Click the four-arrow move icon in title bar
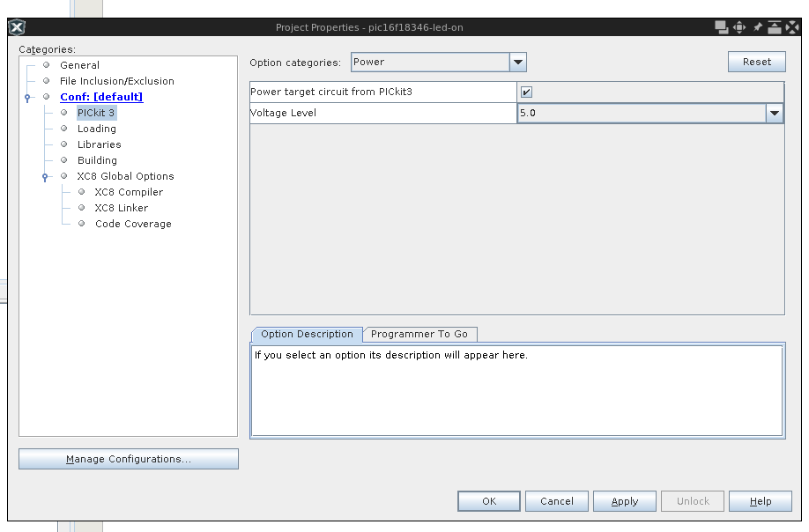 [739, 27]
